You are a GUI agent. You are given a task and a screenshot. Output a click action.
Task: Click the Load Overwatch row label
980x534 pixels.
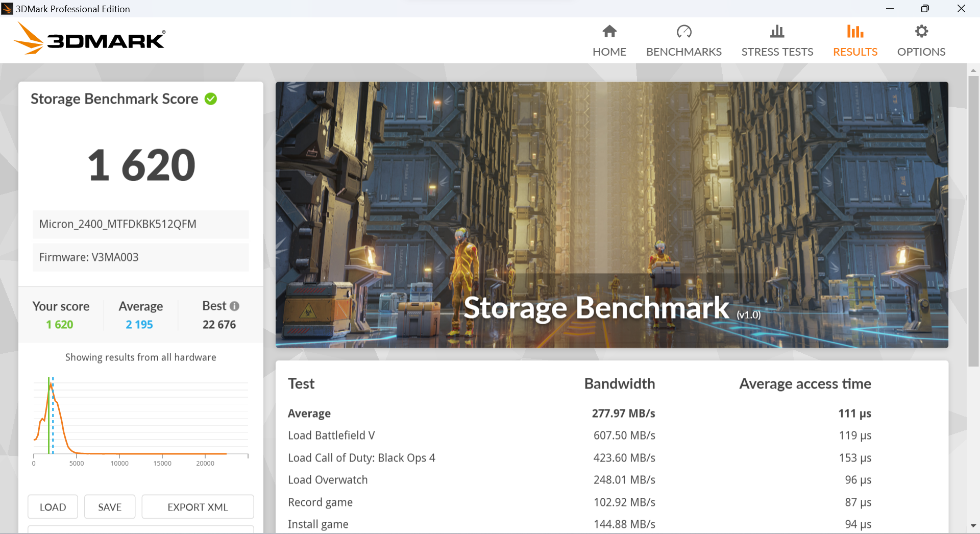click(x=328, y=480)
